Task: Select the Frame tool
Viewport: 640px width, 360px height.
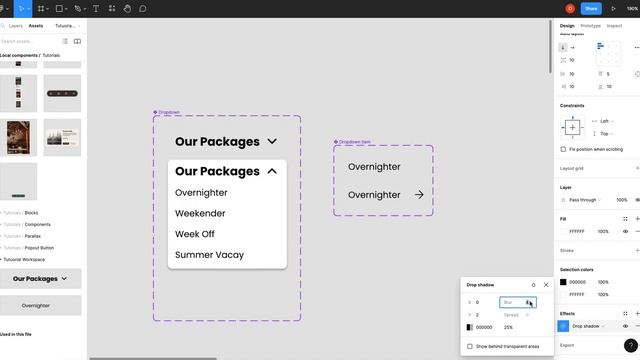Action: 41,9
